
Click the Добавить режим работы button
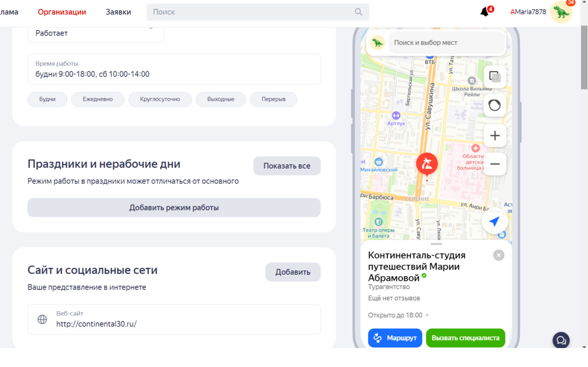point(174,208)
